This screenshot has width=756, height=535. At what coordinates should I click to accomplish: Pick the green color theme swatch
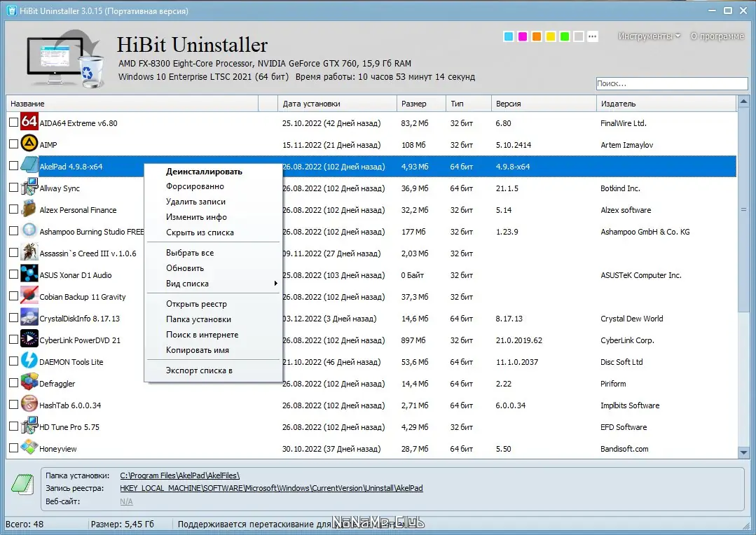pyautogui.click(x=565, y=36)
